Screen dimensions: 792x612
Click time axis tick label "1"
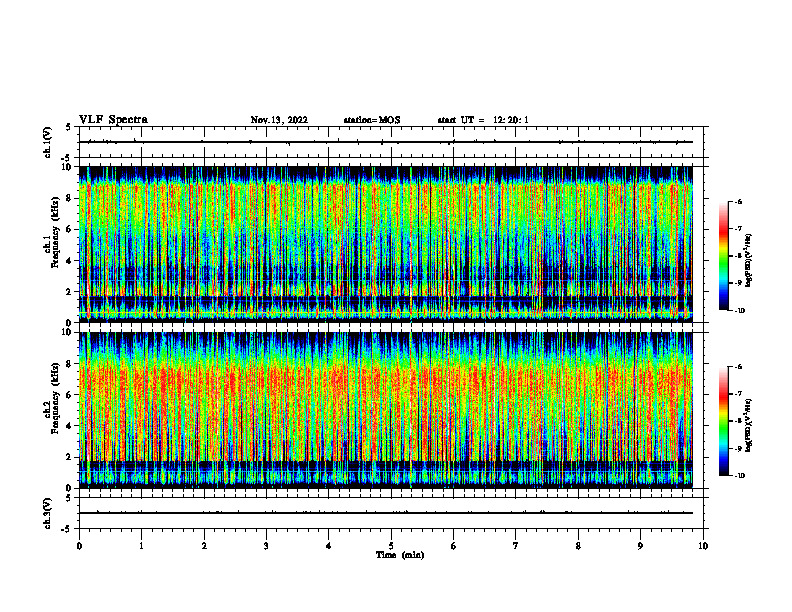pyautogui.click(x=141, y=546)
